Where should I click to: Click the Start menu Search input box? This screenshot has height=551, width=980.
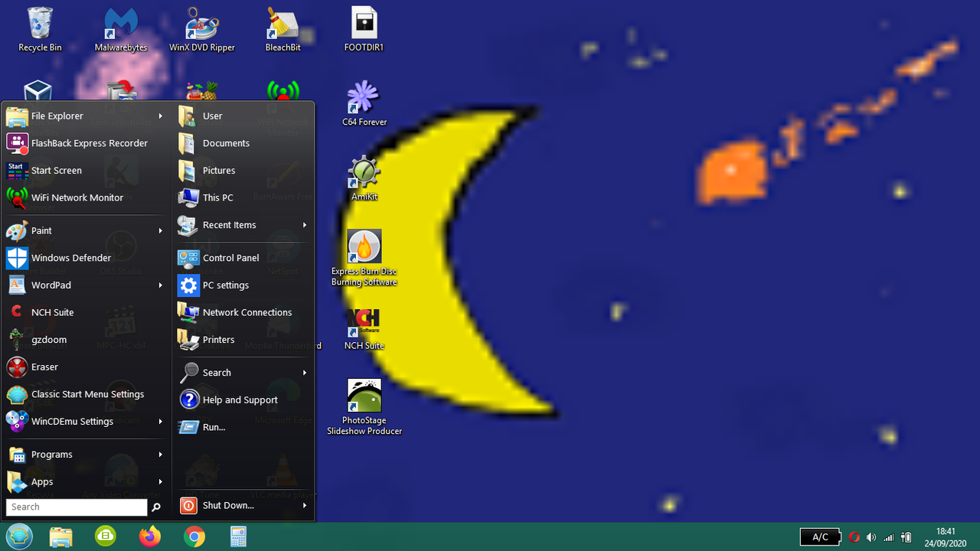(77, 507)
